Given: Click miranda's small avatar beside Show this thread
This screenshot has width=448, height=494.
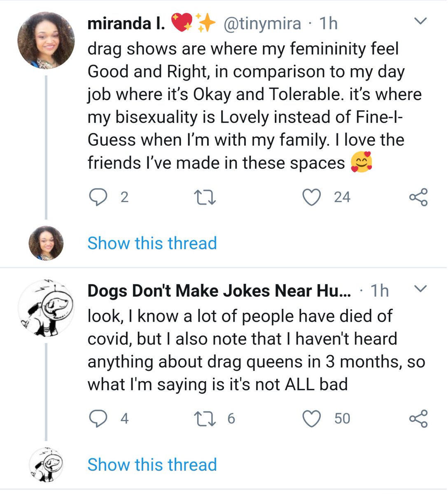Looking at the screenshot, I should 46,243.
